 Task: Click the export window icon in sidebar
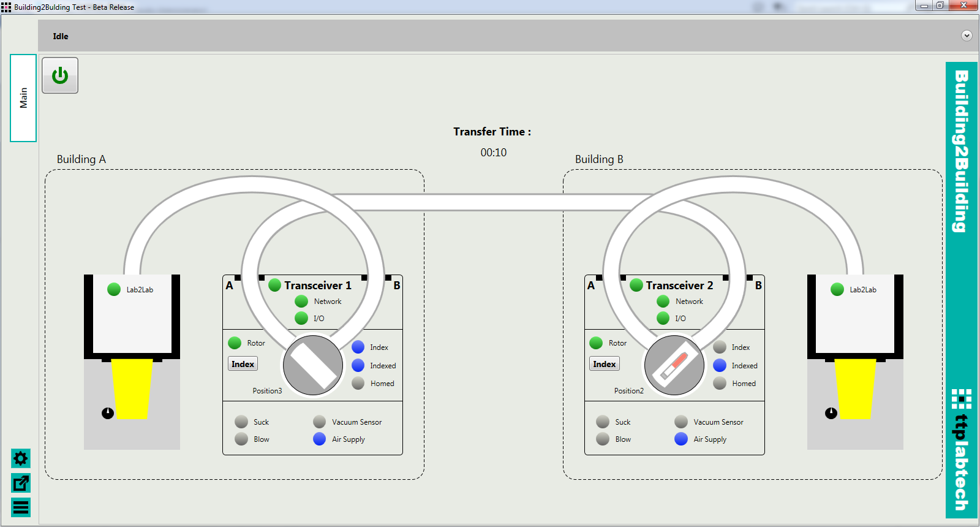(x=21, y=483)
